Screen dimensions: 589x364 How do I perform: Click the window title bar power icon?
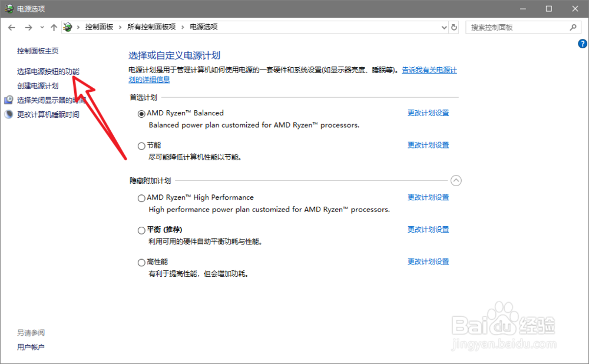[x=9, y=8]
